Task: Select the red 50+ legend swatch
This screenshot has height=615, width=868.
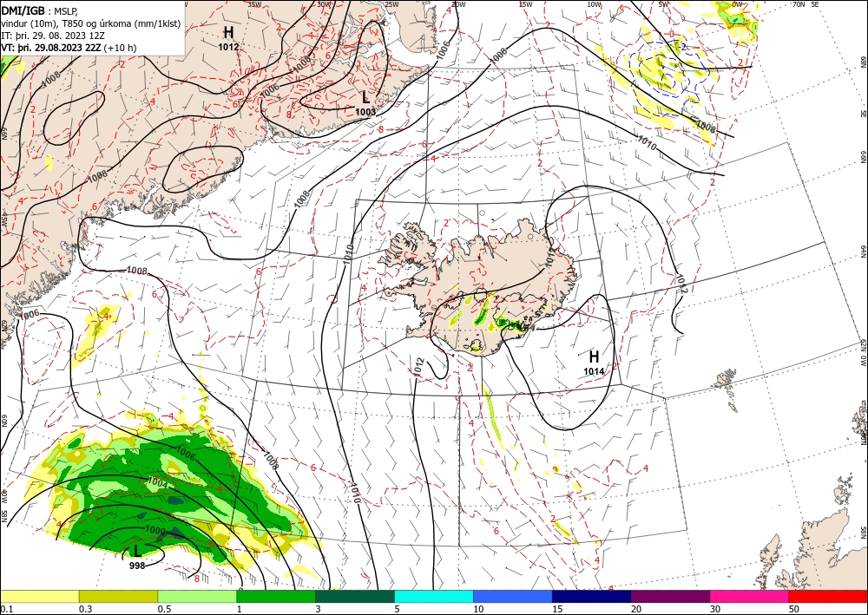Action: pyautogui.click(x=828, y=597)
